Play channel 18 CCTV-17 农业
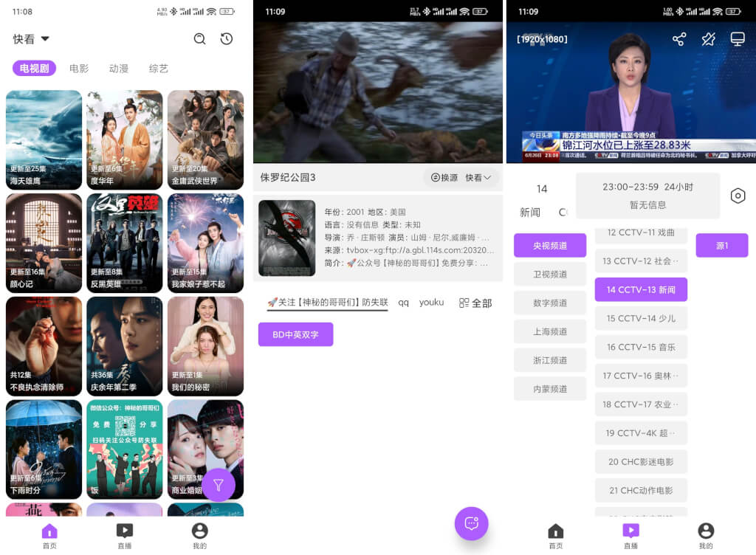The width and height of the screenshot is (756, 555). [641, 404]
